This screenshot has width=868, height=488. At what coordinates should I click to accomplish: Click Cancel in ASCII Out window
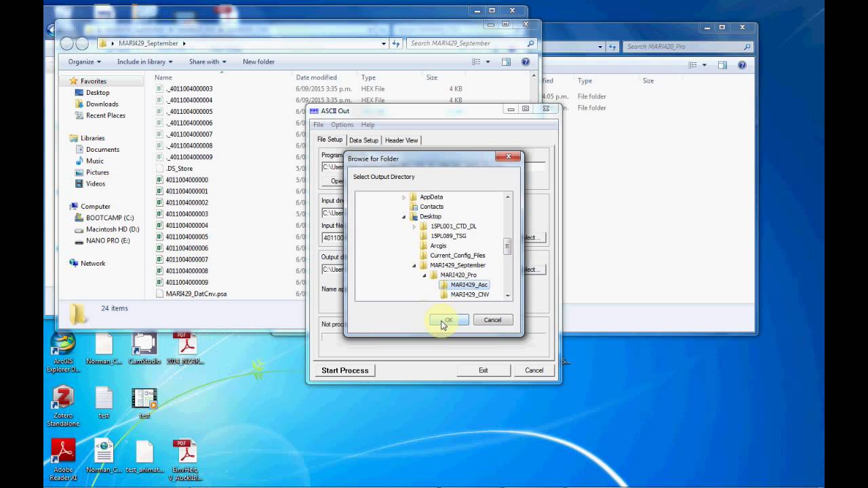pyautogui.click(x=534, y=370)
